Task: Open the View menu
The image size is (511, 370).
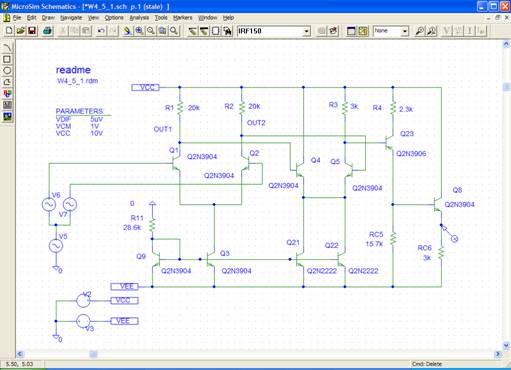Action: 93,18
